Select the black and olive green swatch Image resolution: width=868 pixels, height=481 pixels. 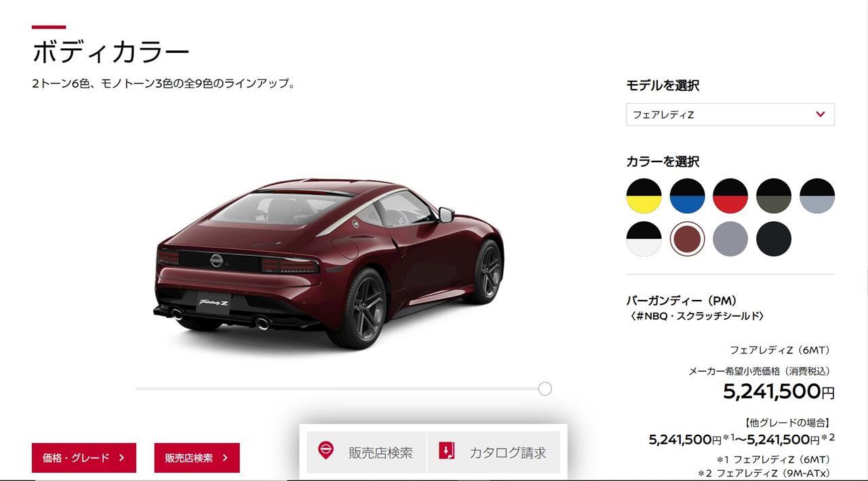point(774,196)
